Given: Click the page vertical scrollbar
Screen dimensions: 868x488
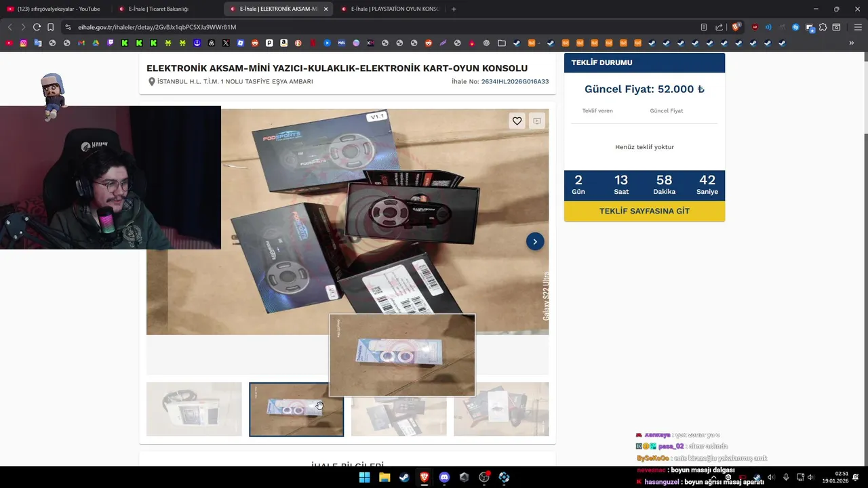Looking at the screenshot, I should click(865, 259).
